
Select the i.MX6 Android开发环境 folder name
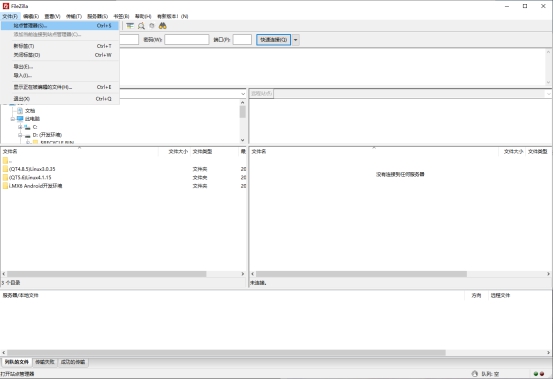(x=35, y=186)
